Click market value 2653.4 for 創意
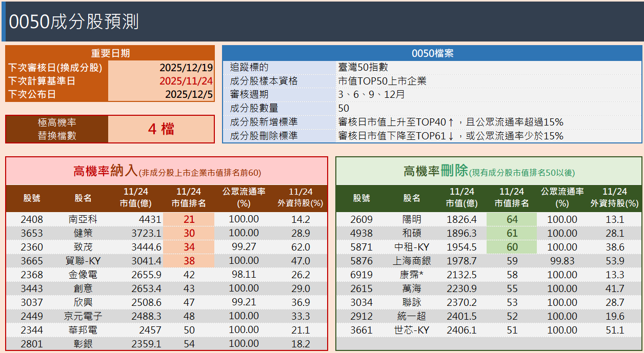Image resolution: width=644 pixels, height=353 pixels. [146, 288]
